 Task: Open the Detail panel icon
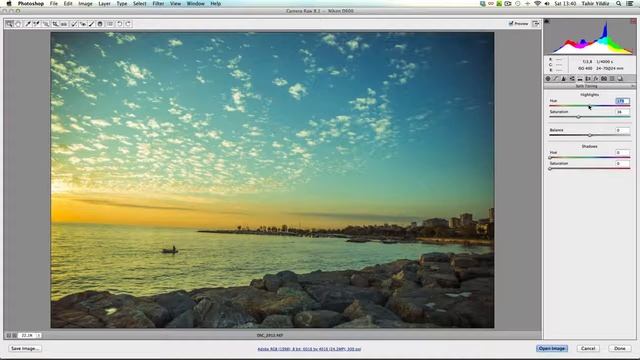tap(563, 78)
